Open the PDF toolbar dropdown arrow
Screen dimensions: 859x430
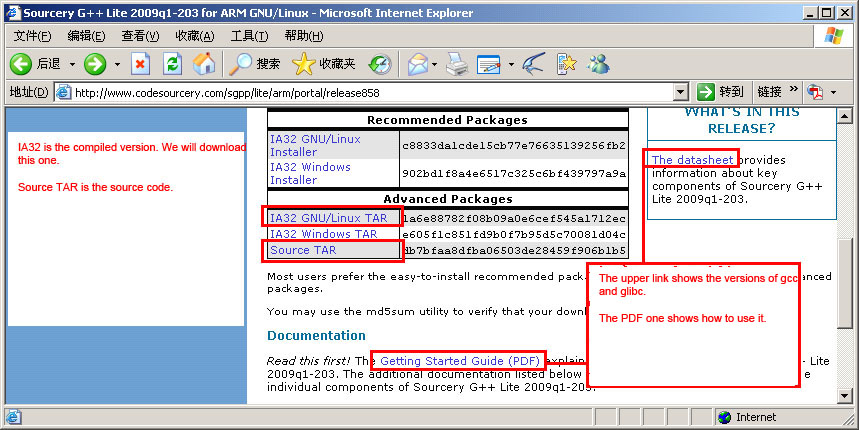pos(833,93)
